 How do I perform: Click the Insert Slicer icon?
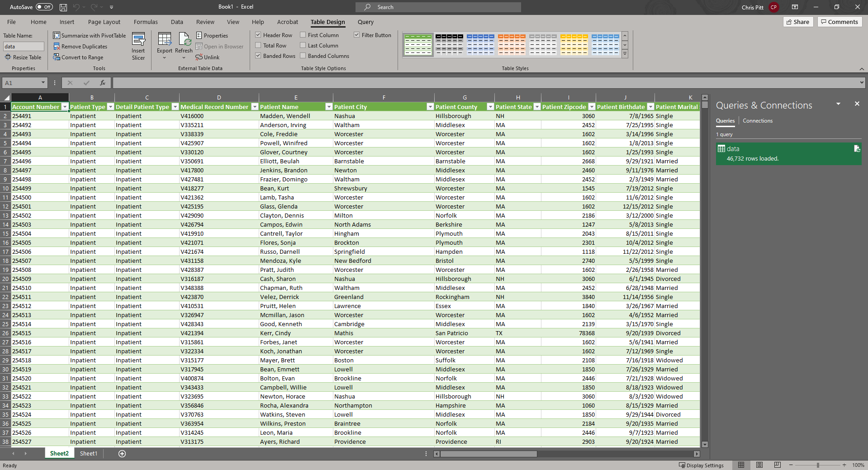(x=138, y=40)
